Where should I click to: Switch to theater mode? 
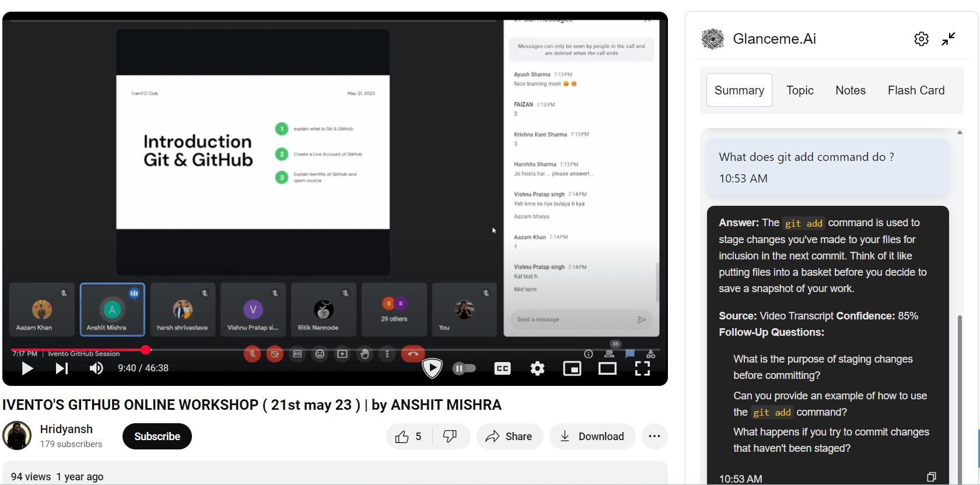[607, 368]
